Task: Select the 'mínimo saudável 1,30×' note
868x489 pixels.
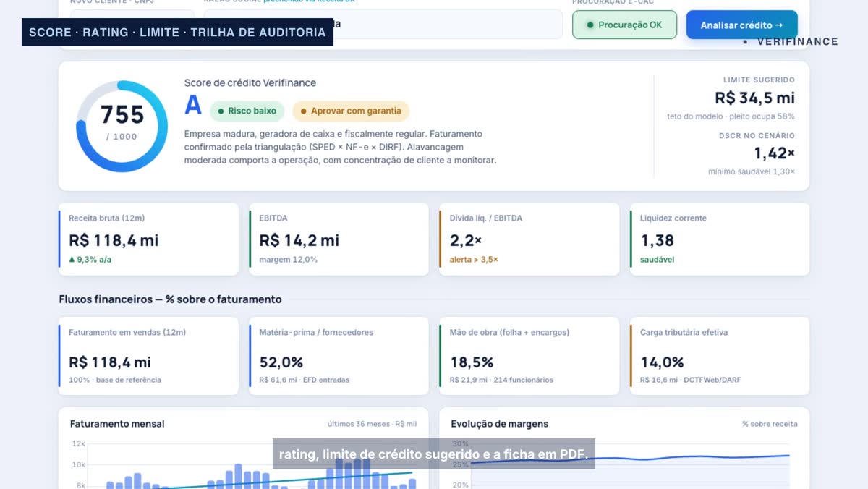Action: tap(752, 171)
